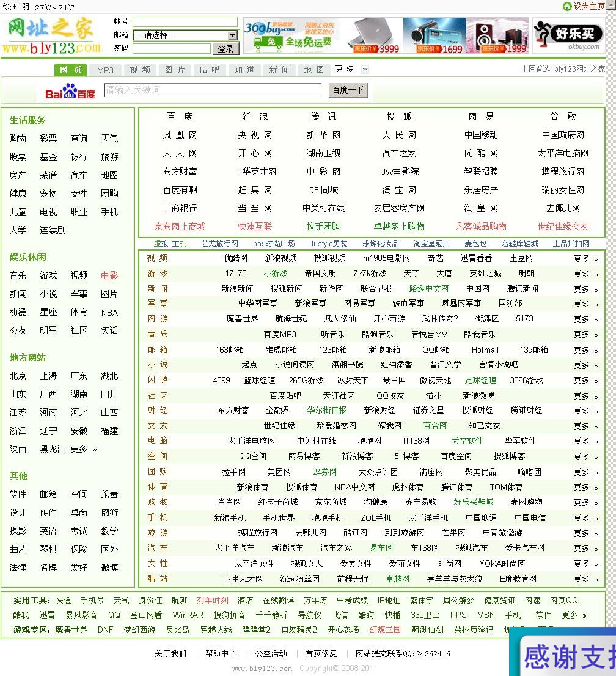The width and height of the screenshot is (616, 676).
Task: Open the red 电影 sidebar link
Action: click(x=109, y=276)
